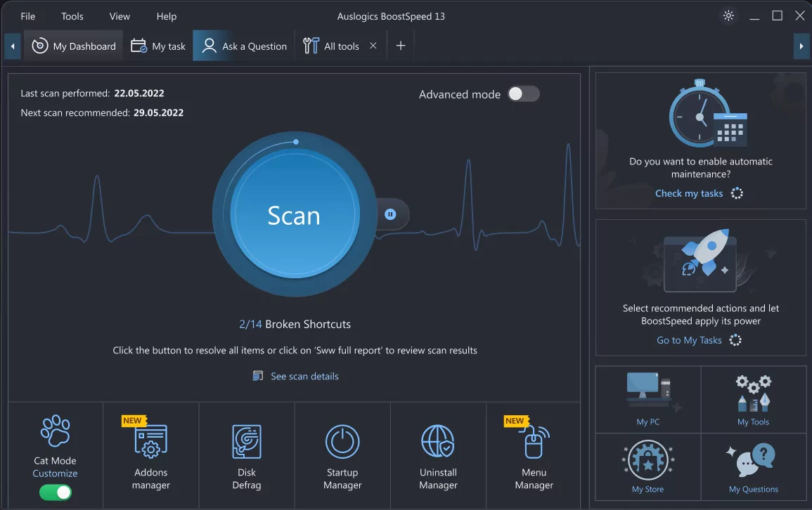Click next scan date 29.05.2022

158,113
